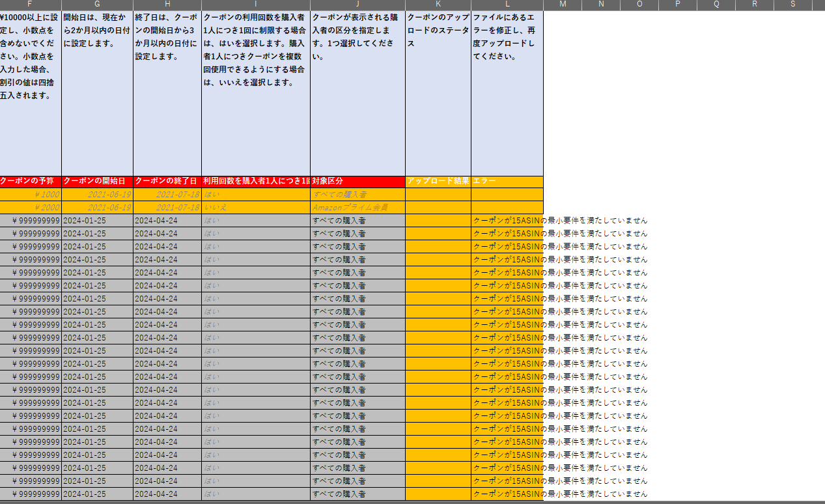Click the 対象区分 header cell
The image size is (825, 504).
tap(357, 181)
